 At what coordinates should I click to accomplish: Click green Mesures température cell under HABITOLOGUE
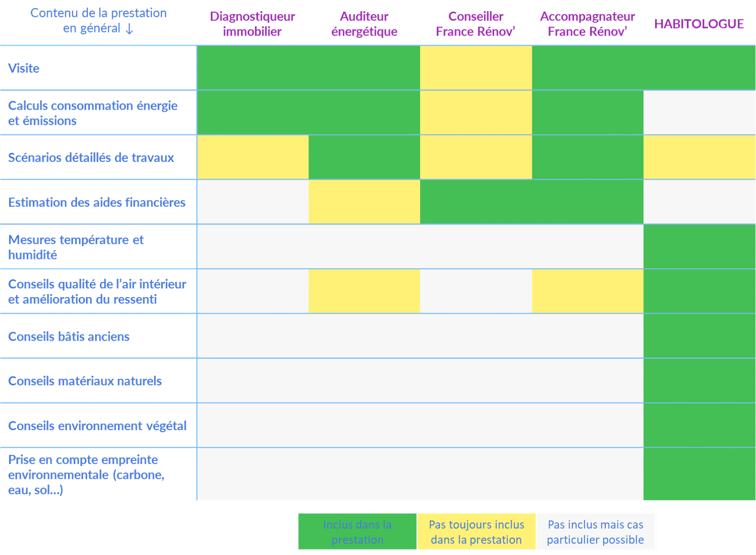tap(700, 247)
